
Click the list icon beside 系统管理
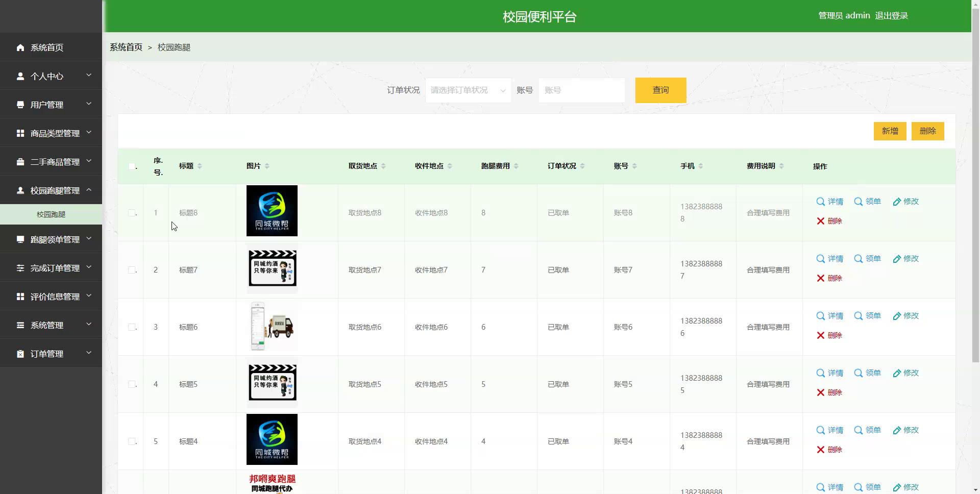[x=20, y=325]
